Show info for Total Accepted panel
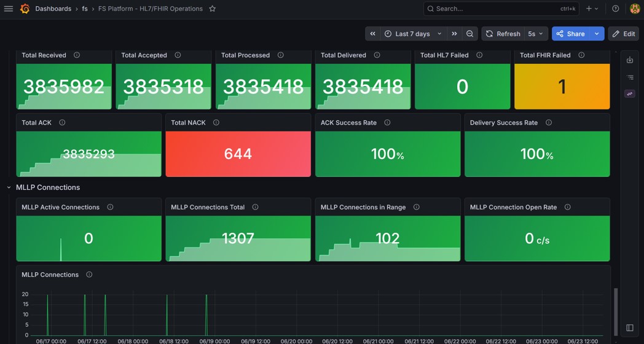 [178, 55]
